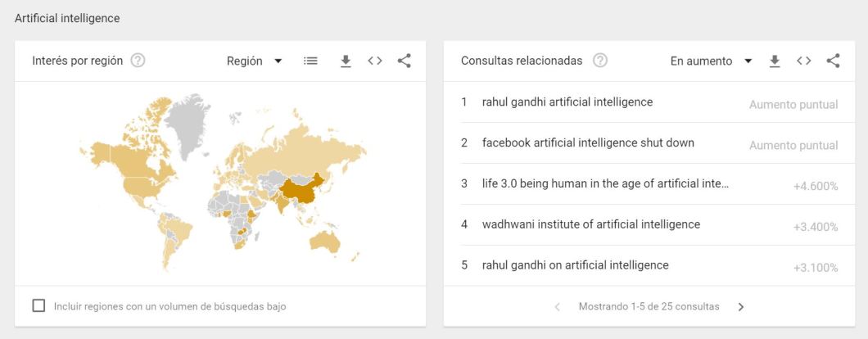Image resolution: width=868 pixels, height=339 pixels.
Task: Open rahul gandhi on artificial intelligence query
Action: coord(576,265)
